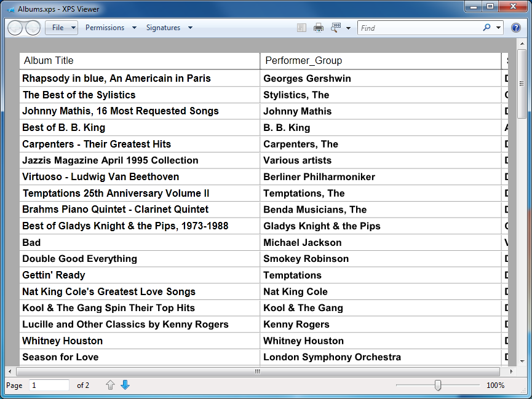The width and height of the screenshot is (532, 399).
Task: Open the Permissions menu
Action: coord(110,28)
